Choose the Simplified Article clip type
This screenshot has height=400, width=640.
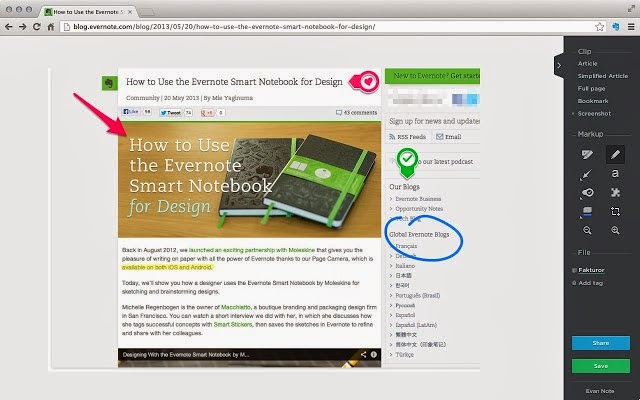pos(602,76)
